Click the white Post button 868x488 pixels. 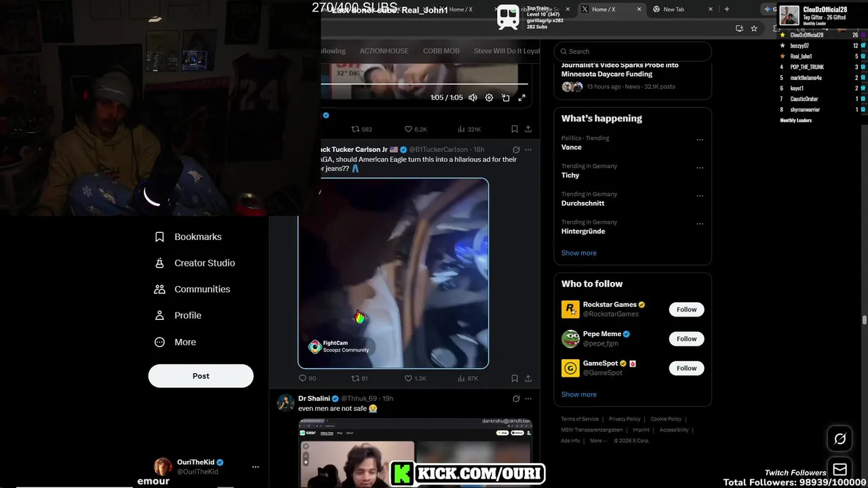click(x=201, y=376)
